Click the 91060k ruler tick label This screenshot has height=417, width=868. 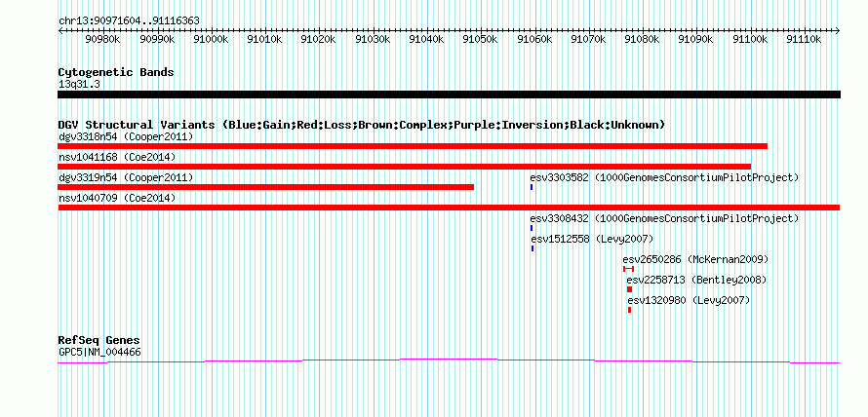534,40
